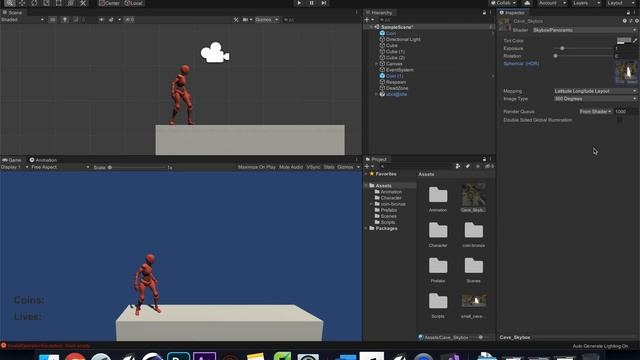The width and height of the screenshot is (640, 360).
Task: Open the Free Aspect dropdown
Action: (x=60, y=167)
